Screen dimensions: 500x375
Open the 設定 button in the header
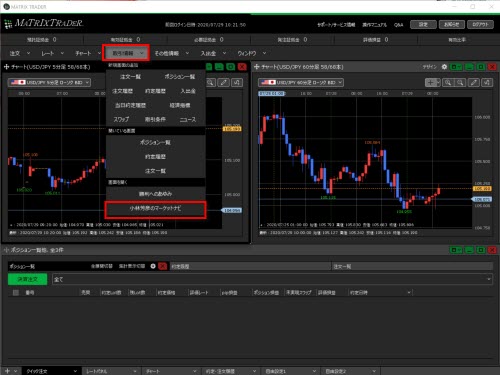tap(423, 24)
